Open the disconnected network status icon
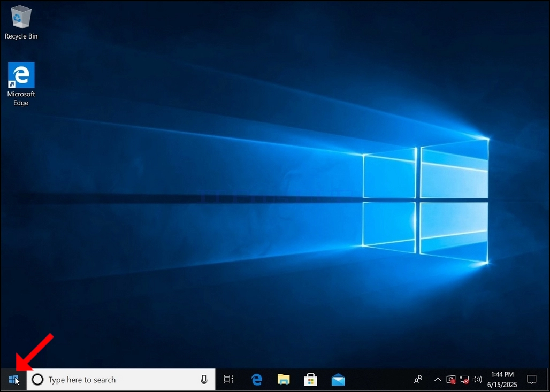Image resolution: width=550 pixels, height=392 pixels. 464,380
